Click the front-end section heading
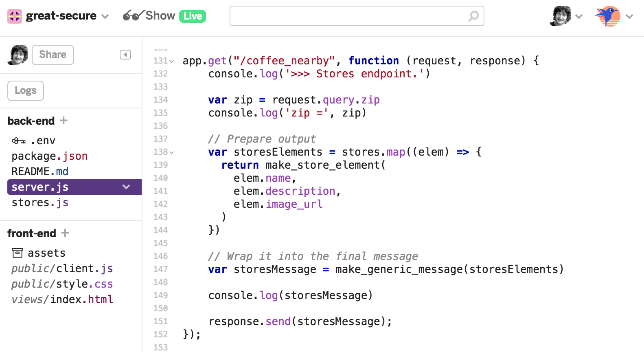The width and height of the screenshot is (644, 352). tap(32, 233)
